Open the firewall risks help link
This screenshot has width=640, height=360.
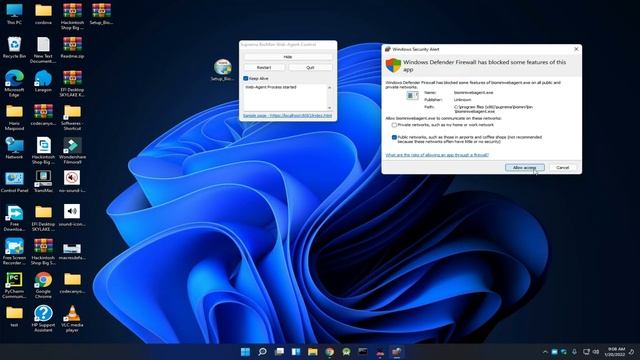coord(437,155)
